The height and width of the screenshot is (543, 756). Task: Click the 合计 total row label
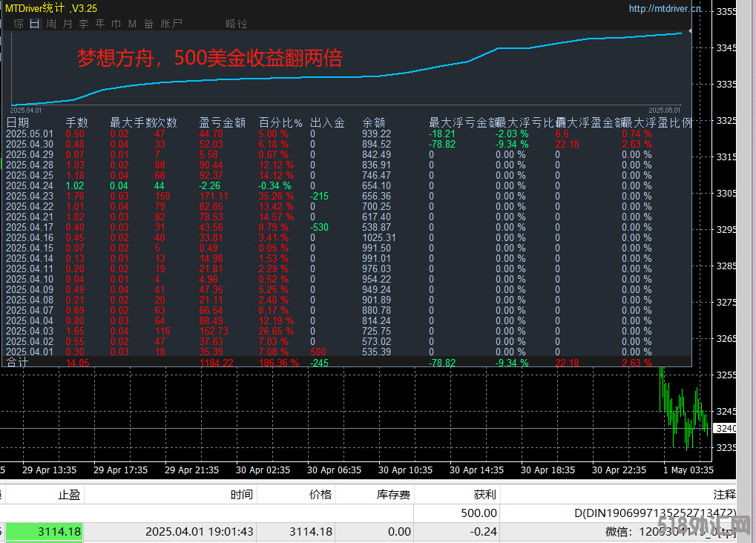(17, 362)
